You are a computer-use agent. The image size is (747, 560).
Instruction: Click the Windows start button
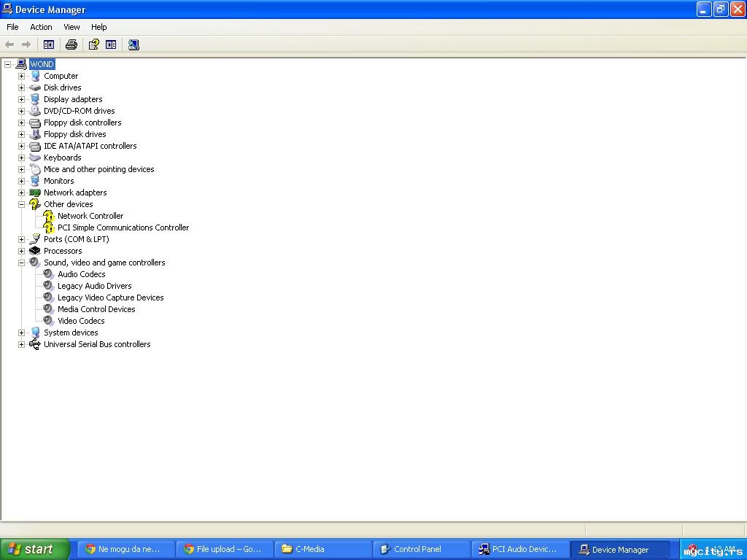point(34,549)
